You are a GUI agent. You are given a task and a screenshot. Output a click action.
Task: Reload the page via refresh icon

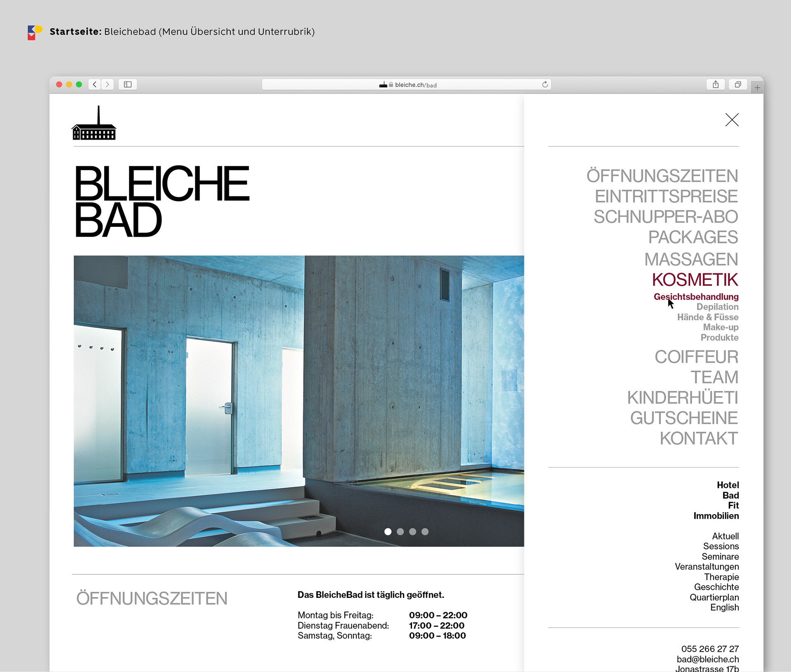[545, 84]
